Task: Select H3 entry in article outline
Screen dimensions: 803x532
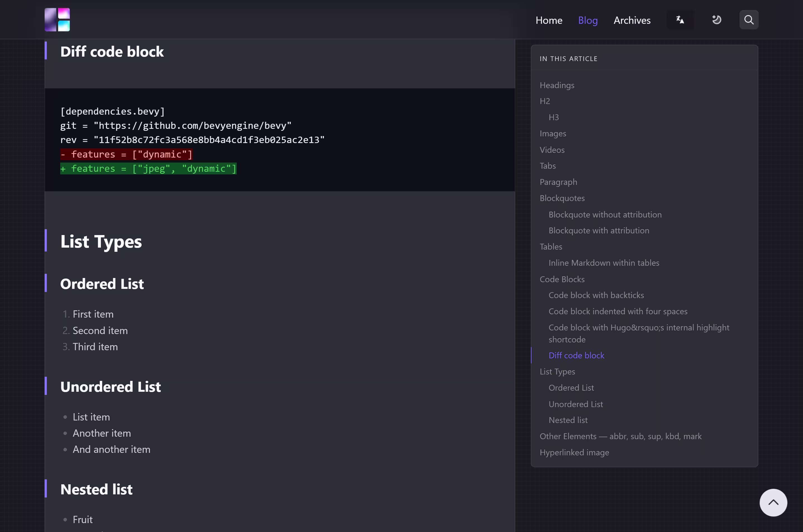Action: pyautogui.click(x=553, y=117)
